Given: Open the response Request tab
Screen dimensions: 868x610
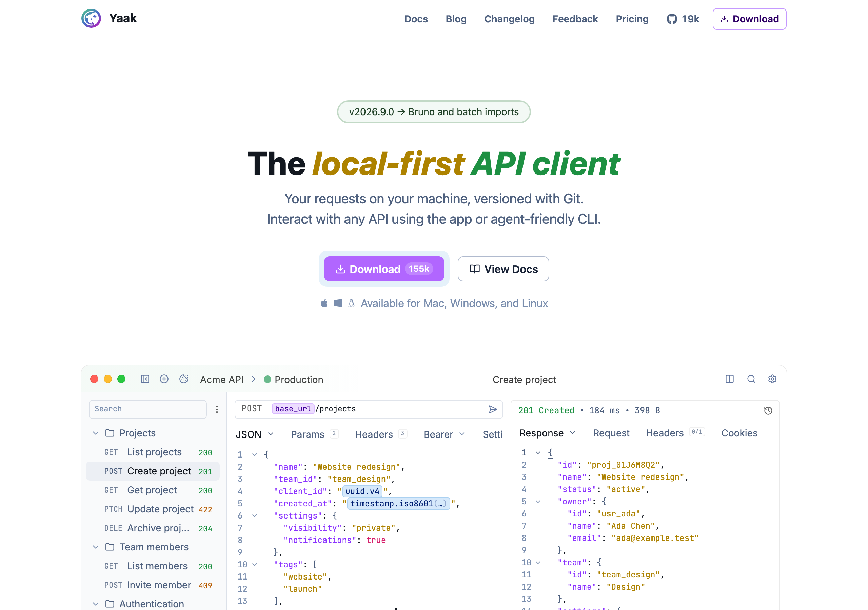Looking at the screenshot, I should coord(611,433).
